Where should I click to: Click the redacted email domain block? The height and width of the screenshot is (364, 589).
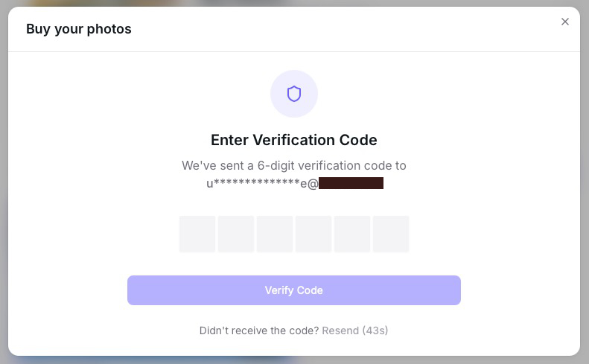coord(351,183)
